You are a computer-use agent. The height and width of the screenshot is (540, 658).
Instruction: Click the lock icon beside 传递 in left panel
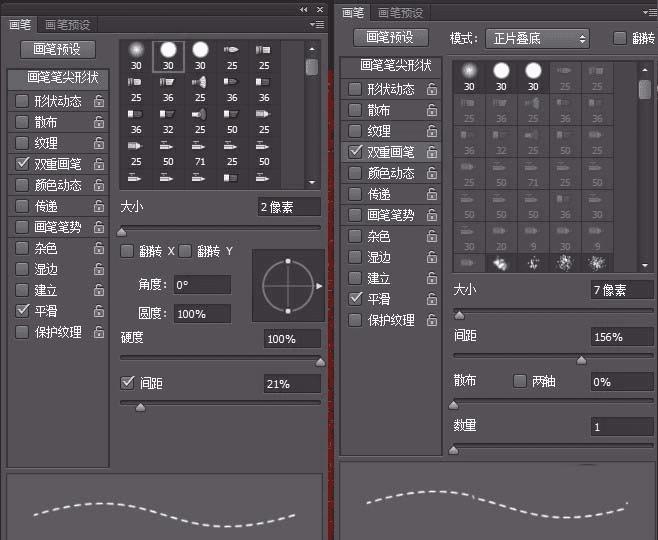coord(99,206)
